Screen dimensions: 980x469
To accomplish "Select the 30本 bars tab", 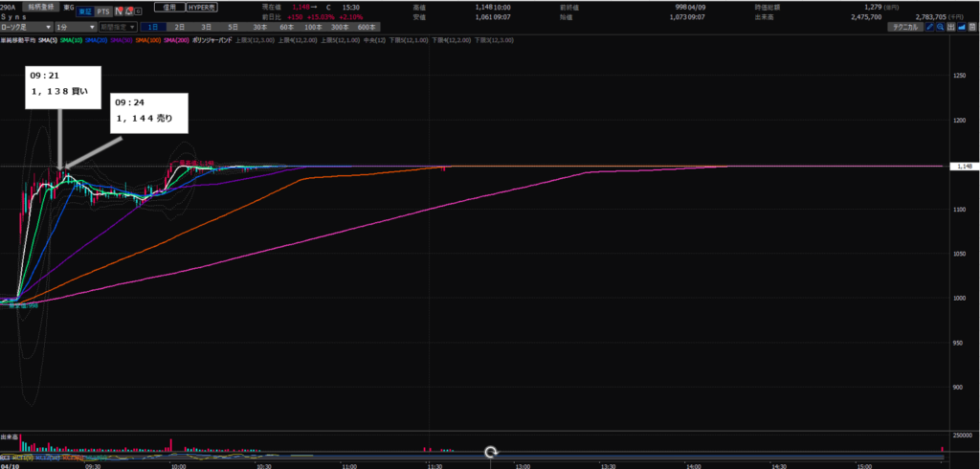I will 259,28.
